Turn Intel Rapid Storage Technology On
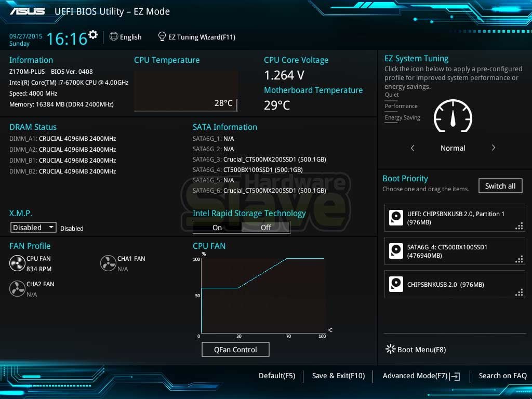 pos(217,228)
